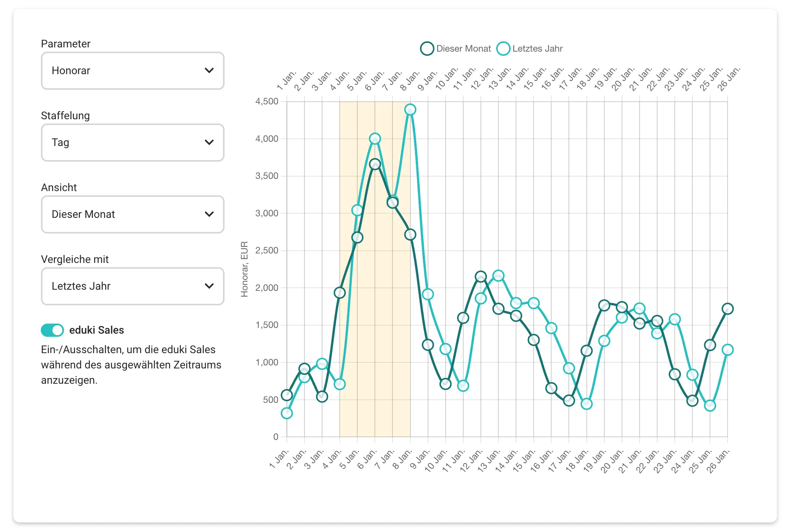Click the Dieser Monat legend label
Image resolution: width=788 pixels, height=532 pixels.
point(463,49)
